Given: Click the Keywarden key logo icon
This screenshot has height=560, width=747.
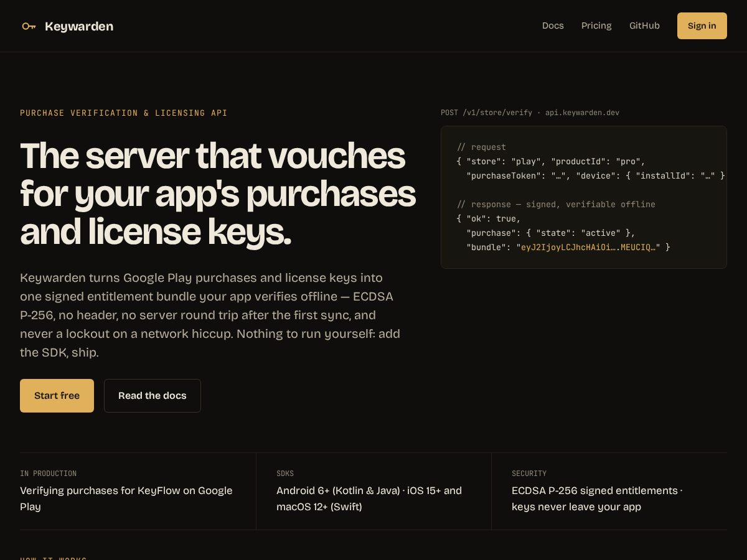Looking at the screenshot, I should point(29,26).
